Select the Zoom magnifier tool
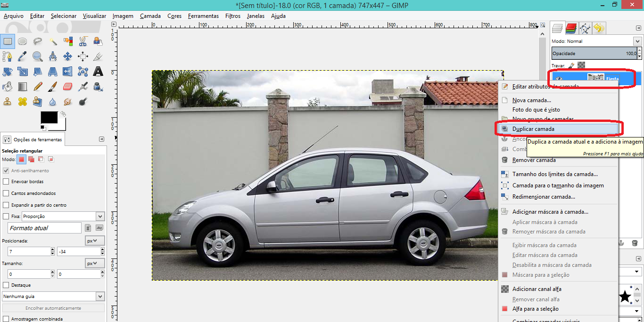 (37, 56)
